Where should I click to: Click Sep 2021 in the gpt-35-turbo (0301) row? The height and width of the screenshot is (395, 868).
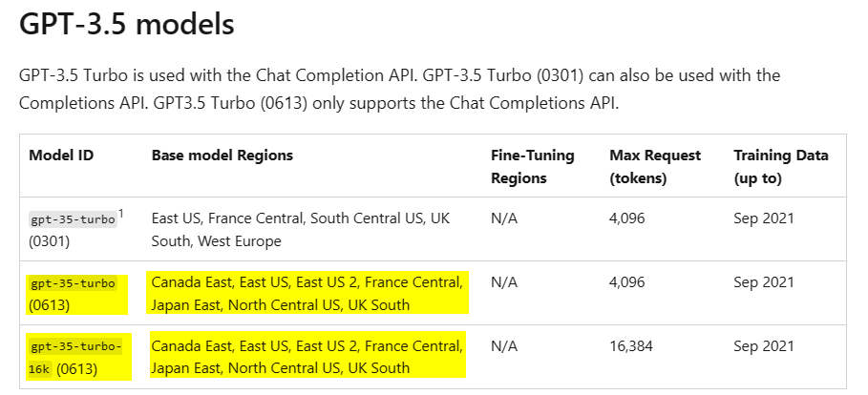pos(764,218)
